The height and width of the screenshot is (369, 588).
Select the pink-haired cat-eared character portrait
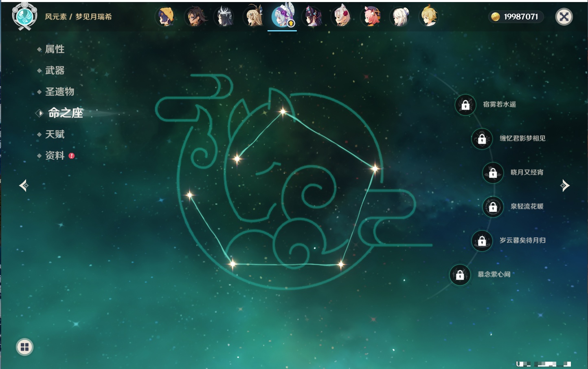371,17
